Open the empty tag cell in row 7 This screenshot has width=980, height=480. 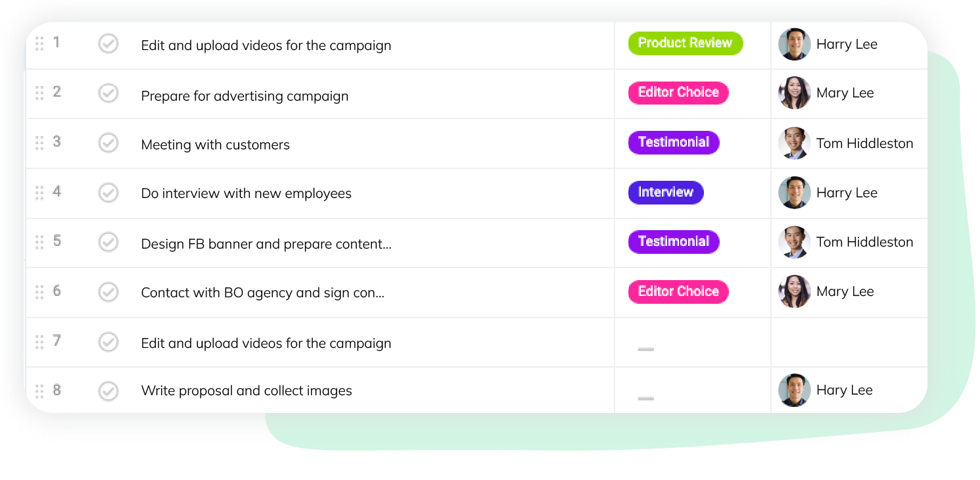tap(692, 343)
